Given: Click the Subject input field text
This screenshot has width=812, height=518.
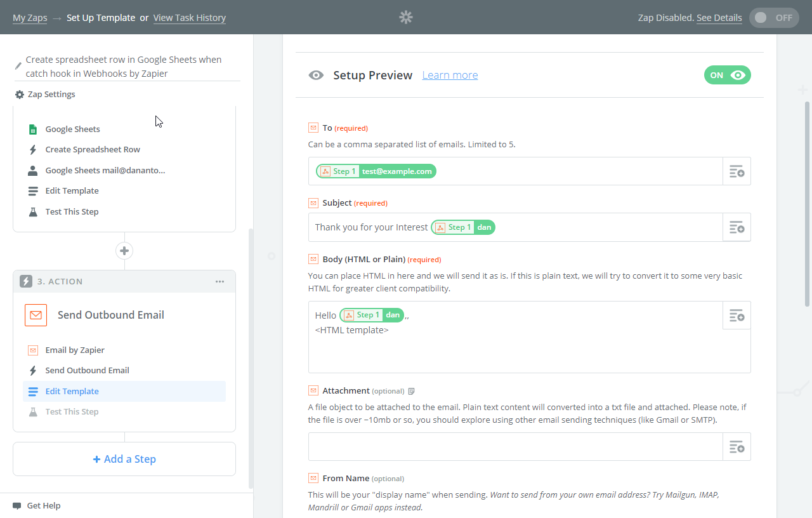Looking at the screenshot, I should point(516,227).
